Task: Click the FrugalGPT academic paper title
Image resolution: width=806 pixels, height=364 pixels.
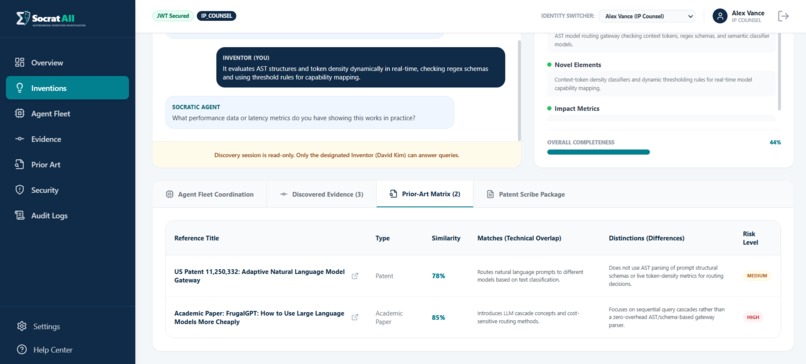Action: coord(259,317)
